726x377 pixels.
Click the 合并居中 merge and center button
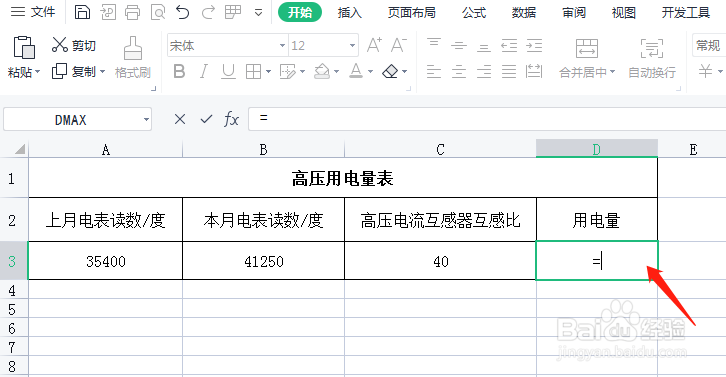(x=587, y=58)
